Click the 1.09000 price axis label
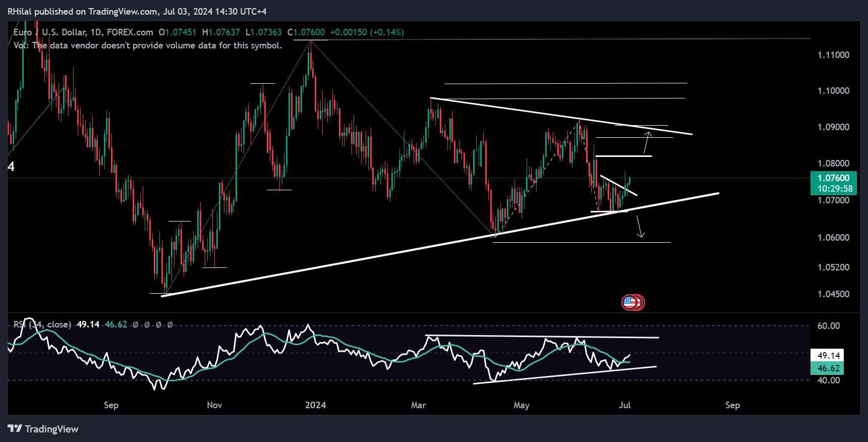Viewport: 868px width, 442px height. click(x=833, y=127)
